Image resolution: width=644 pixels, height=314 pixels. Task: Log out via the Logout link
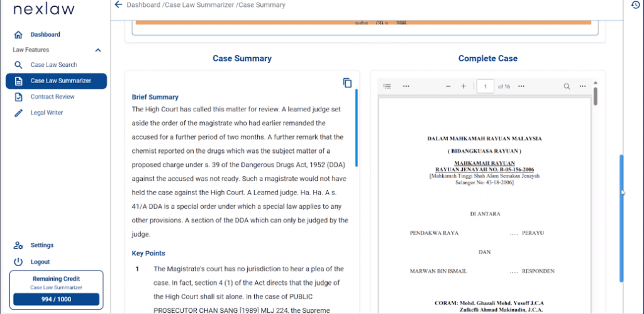40,262
